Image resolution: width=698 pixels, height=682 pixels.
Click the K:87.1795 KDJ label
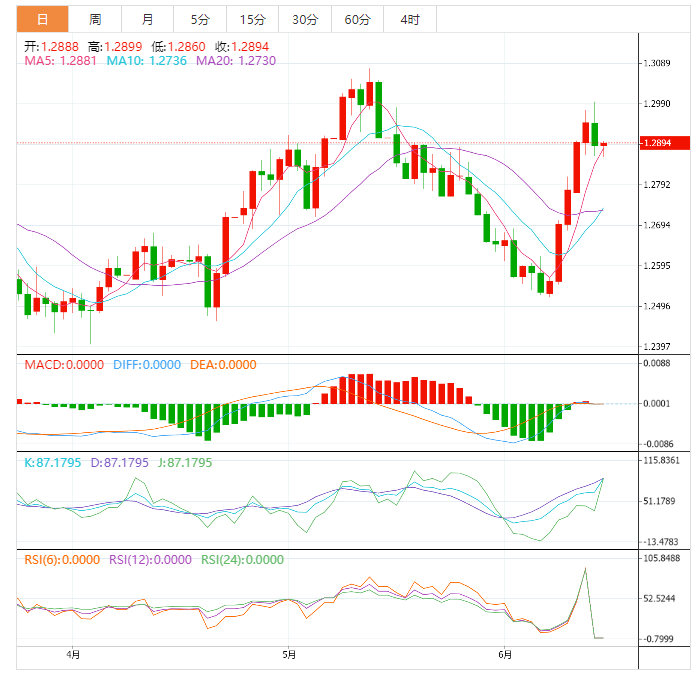pyautogui.click(x=53, y=463)
